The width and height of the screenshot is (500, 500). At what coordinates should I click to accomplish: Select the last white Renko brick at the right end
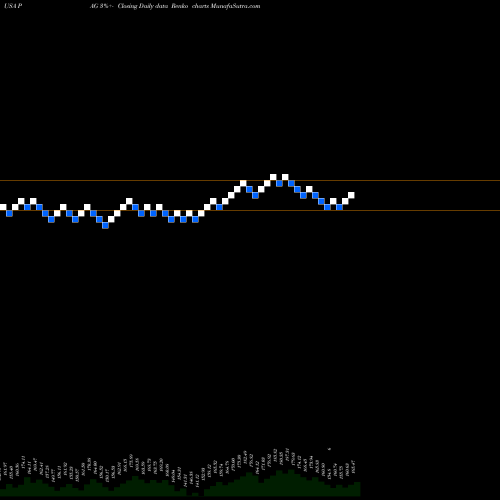point(351,195)
